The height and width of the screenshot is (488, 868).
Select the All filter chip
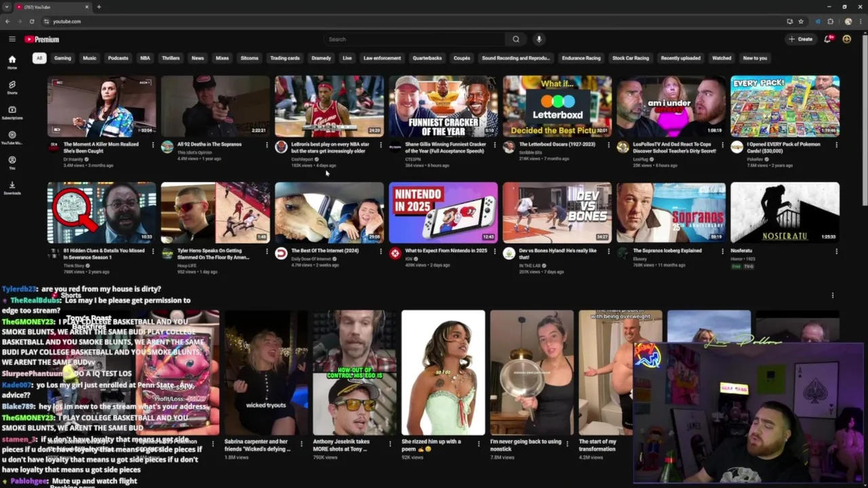(x=39, y=58)
